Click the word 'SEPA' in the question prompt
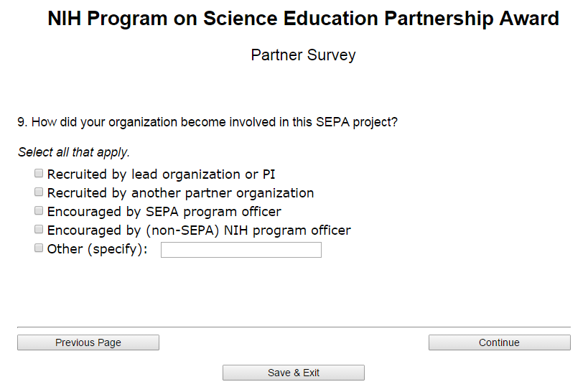 (330, 122)
